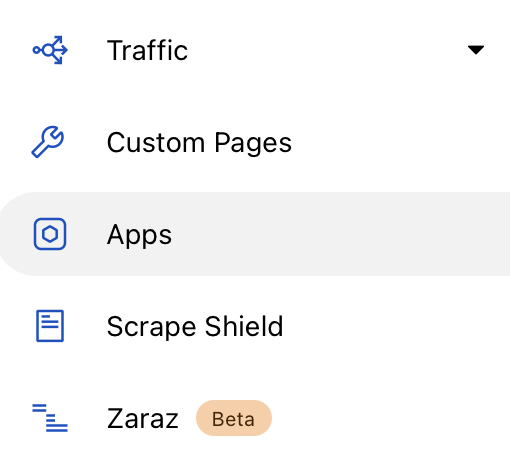Screen dimensions: 510x468
Task: Navigate to the Zaraz text label
Action: 143,419
